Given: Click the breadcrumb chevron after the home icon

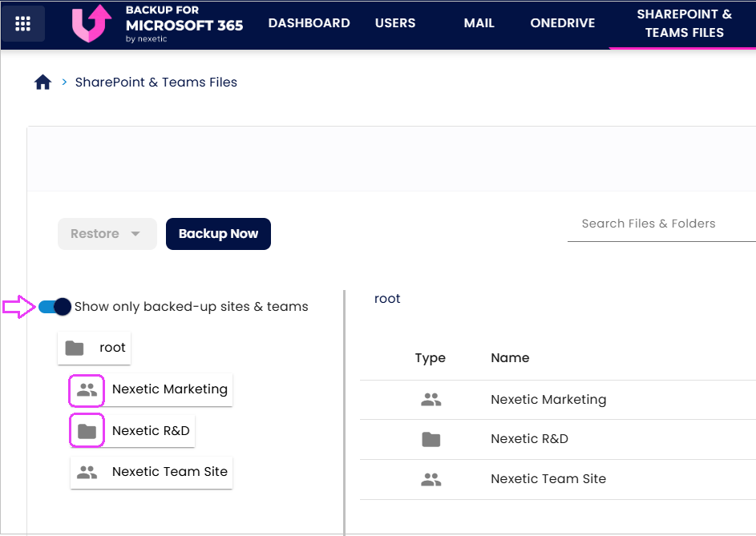Looking at the screenshot, I should click(64, 82).
